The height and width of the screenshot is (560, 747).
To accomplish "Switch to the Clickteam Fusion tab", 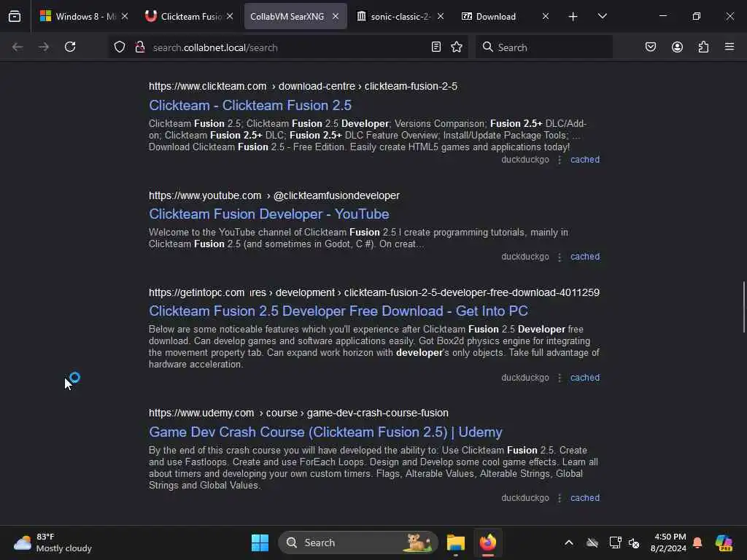I will (190, 16).
